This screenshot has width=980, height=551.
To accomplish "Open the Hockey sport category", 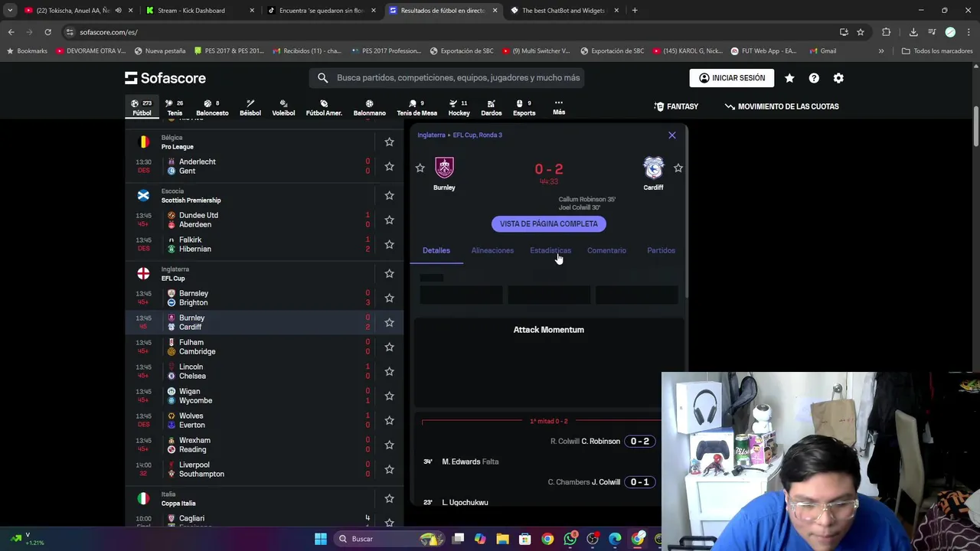I will point(459,108).
